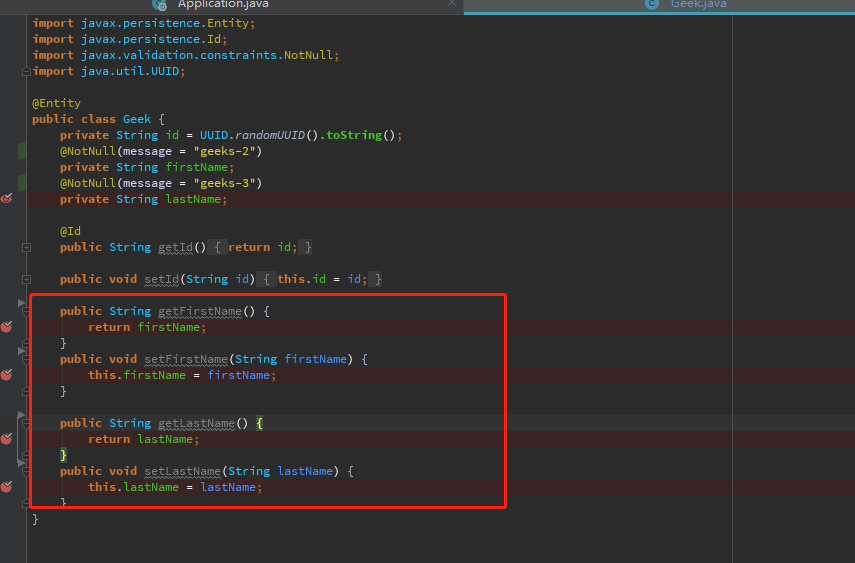Place cursor on the @Entity annotation
Viewport: 855px width, 563px height.
[57, 103]
